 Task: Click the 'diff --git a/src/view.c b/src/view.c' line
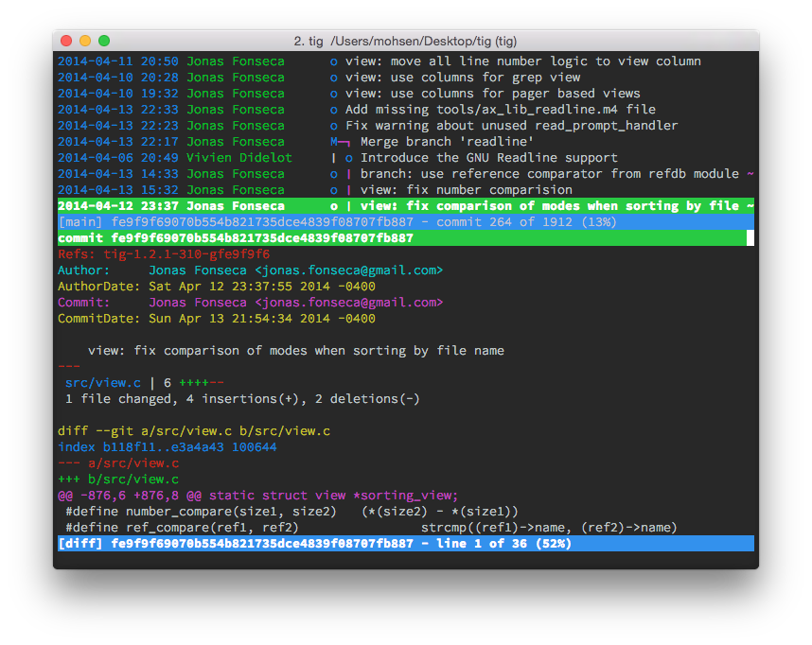coord(194,430)
